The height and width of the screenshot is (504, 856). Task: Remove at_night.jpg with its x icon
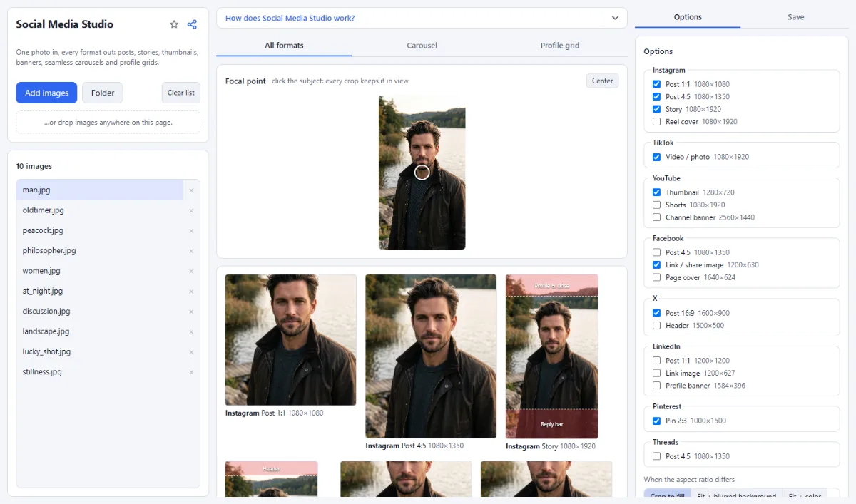coord(191,292)
